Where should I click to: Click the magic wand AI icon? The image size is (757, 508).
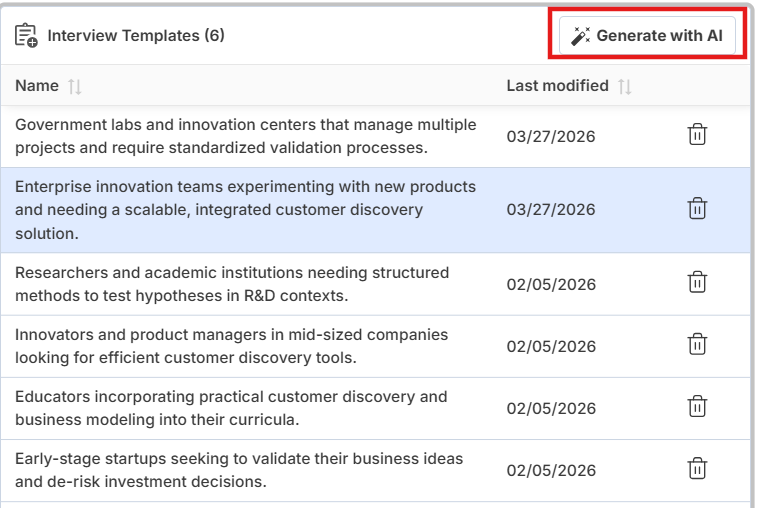[x=580, y=36]
